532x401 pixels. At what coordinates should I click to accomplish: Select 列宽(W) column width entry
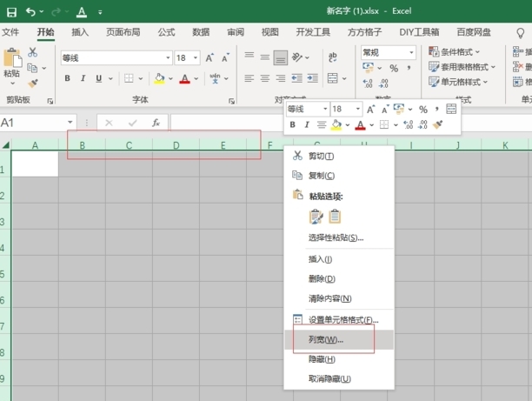(x=339, y=339)
